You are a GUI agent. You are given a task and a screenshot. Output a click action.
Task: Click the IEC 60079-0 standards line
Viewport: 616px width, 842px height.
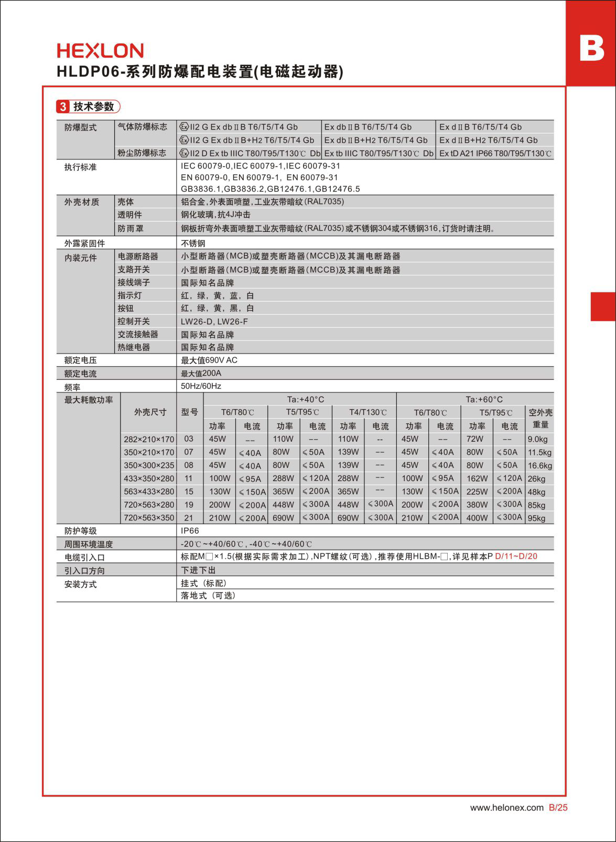pyautogui.click(x=261, y=166)
